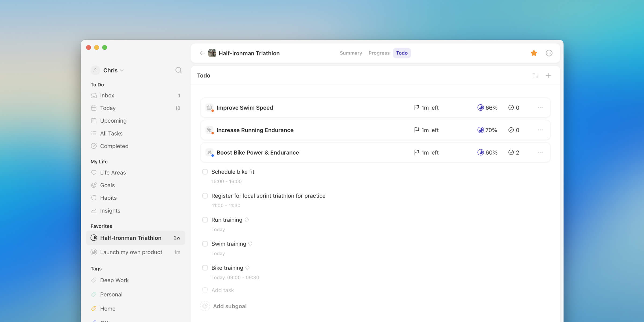Screen dimensions: 644x322
Task: Go to Insights in the sidebar
Action: click(110, 211)
